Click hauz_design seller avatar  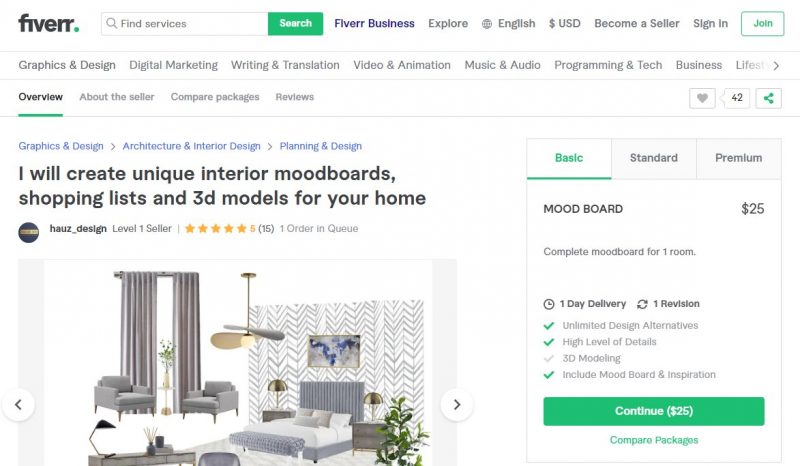pos(29,232)
